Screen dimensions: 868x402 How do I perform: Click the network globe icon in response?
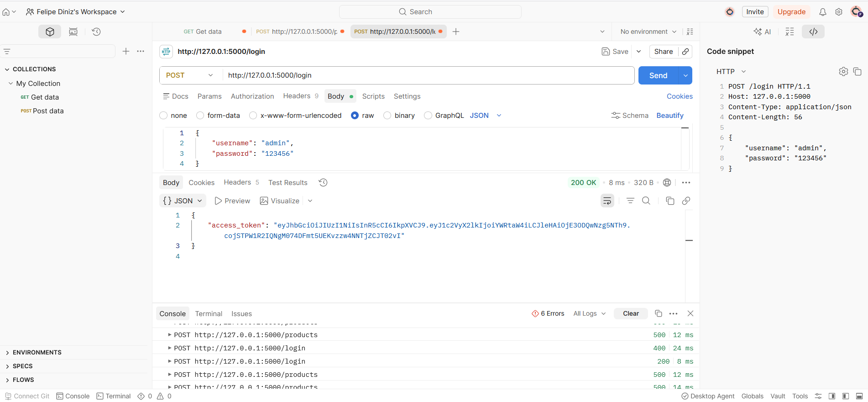click(x=667, y=183)
